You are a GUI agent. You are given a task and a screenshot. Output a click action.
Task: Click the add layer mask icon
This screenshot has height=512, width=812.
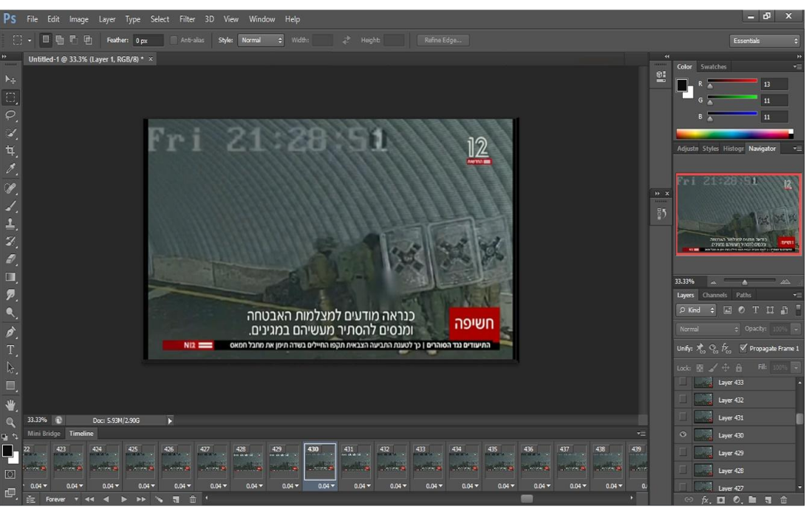(720, 501)
